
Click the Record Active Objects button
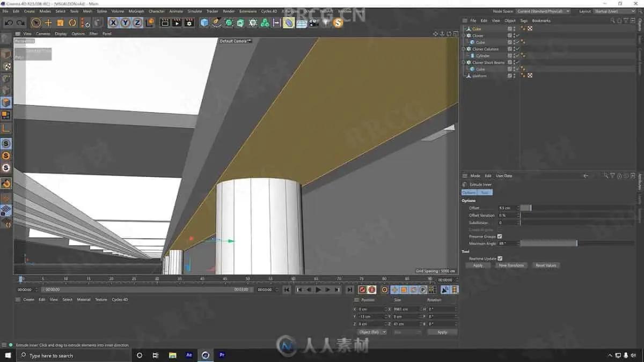click(362, 290)
